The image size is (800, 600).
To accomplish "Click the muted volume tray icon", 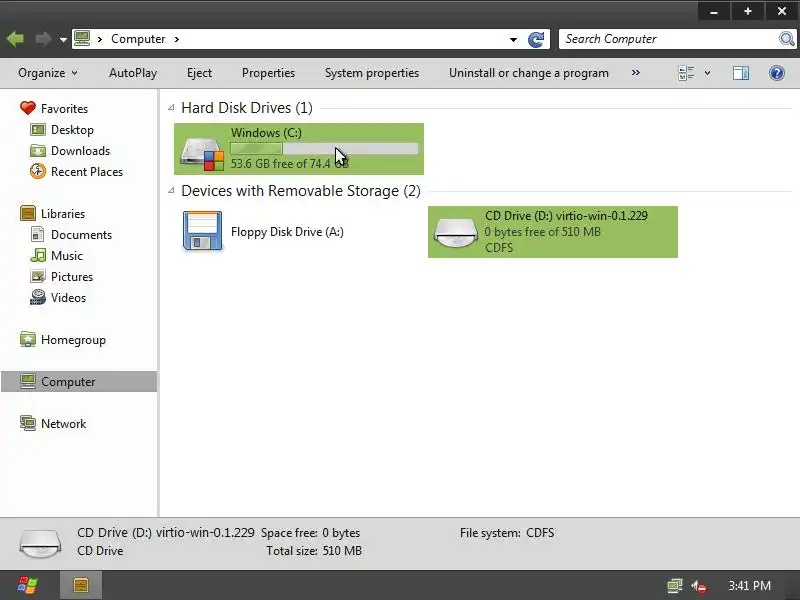I will click(x=698, y=586).
